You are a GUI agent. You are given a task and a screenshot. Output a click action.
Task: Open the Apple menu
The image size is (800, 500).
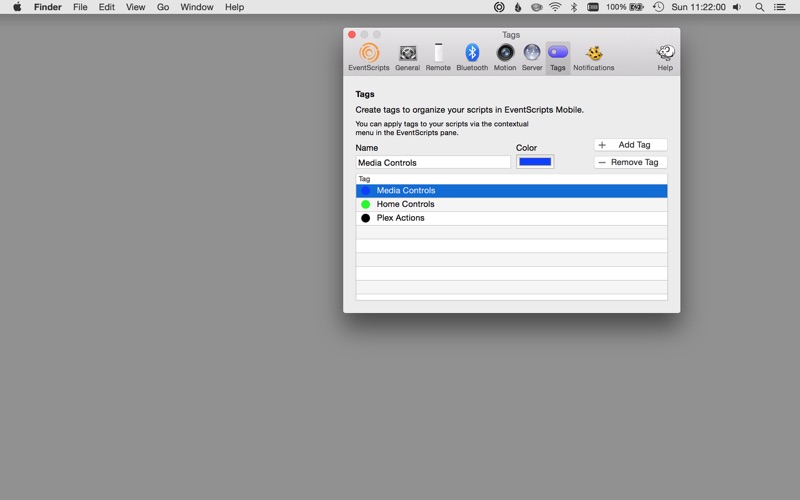coord(17,7)
